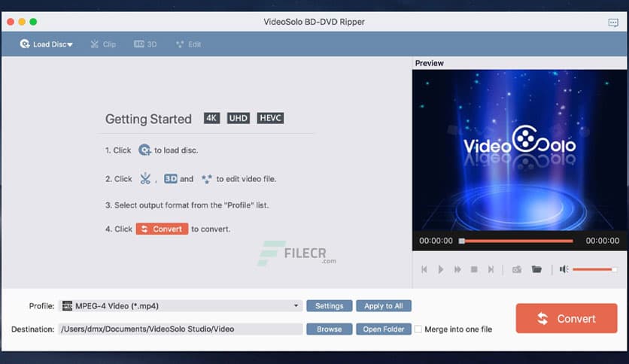Click the small Convert button in step 4
This screenshot has width=629, height=364.
click(x=162, y=229)
